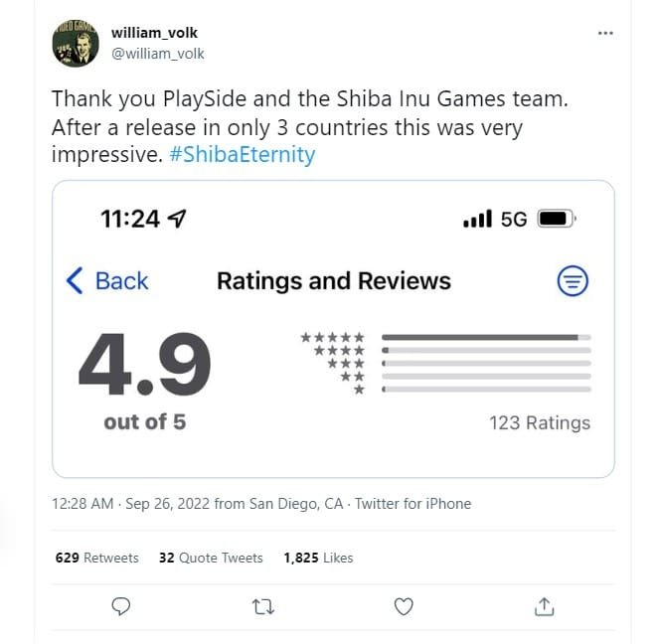Open the #ShibaEternity hashtag link
The width and height of the screenshot is (657, 644).
244,155
